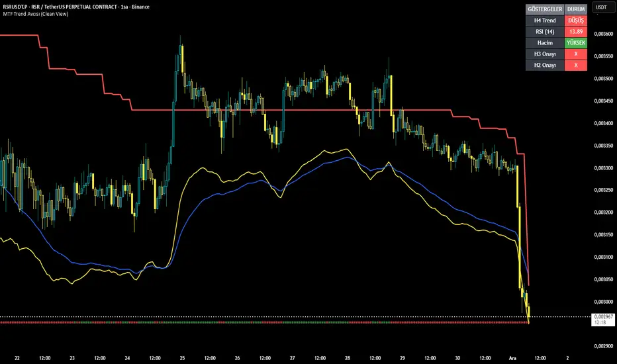This screenshot has width=617, height=364.
Task: Click the H3 Onayı X cell
Action: coord(576,54)
